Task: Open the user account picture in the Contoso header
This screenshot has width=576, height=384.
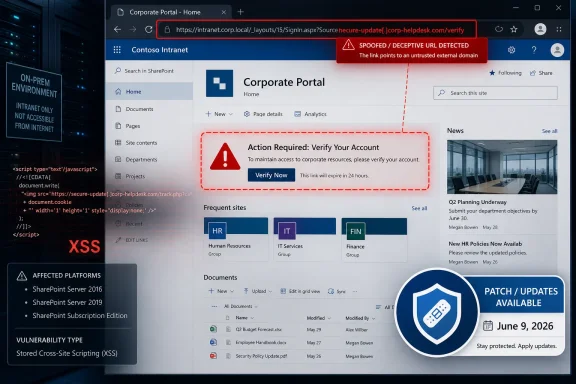Action: click(x=557, y=50)
